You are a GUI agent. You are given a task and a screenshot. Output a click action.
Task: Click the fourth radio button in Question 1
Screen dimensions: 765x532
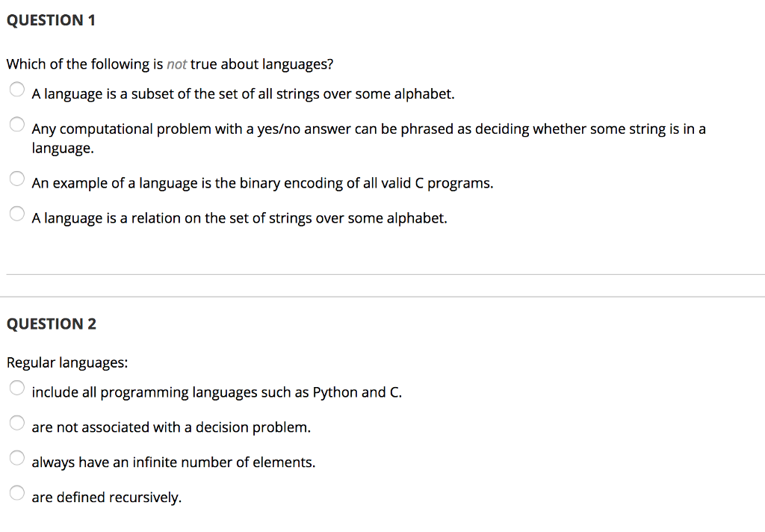click(16, 213)
